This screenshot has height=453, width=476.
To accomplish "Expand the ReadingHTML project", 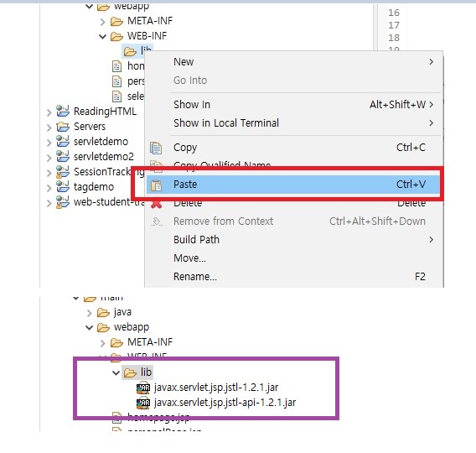I will [x=49, y=112].
